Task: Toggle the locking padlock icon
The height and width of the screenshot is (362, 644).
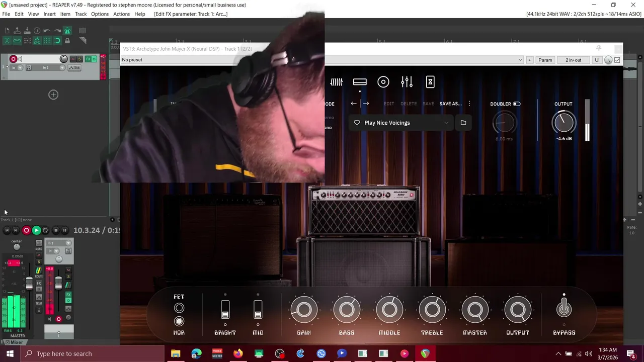Action: tap(67, 41)
